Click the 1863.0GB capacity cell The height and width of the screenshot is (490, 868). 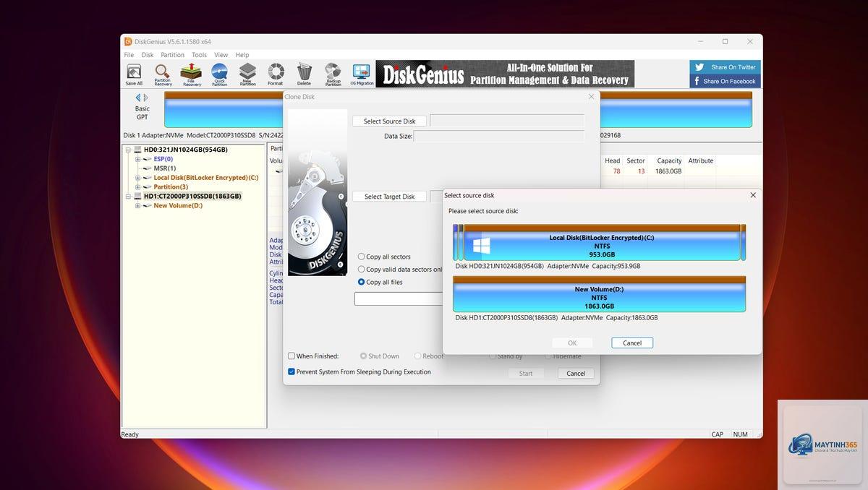coord(668,171)
